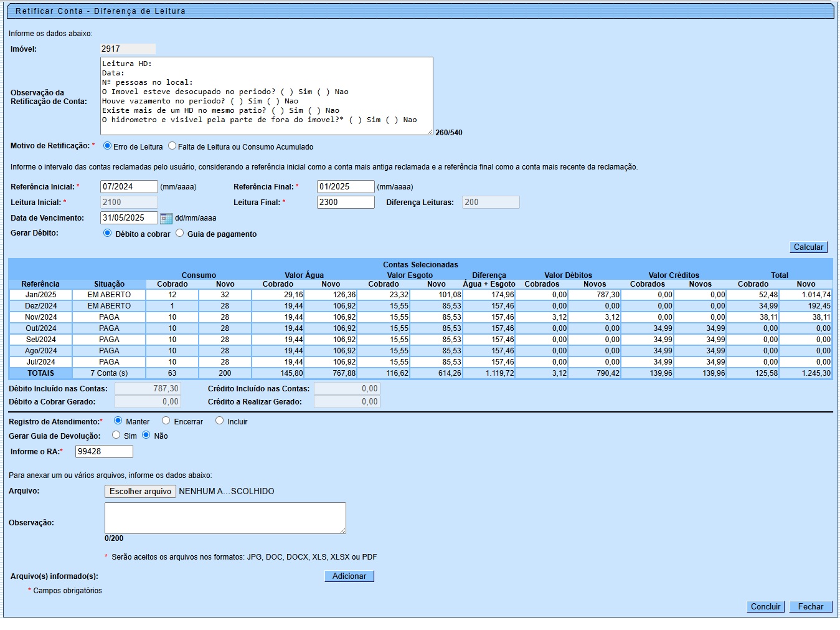Screen dimensions: 840x630
Task: Select Sim for Gerar Guia de Devolução
Action: [116, 435]
